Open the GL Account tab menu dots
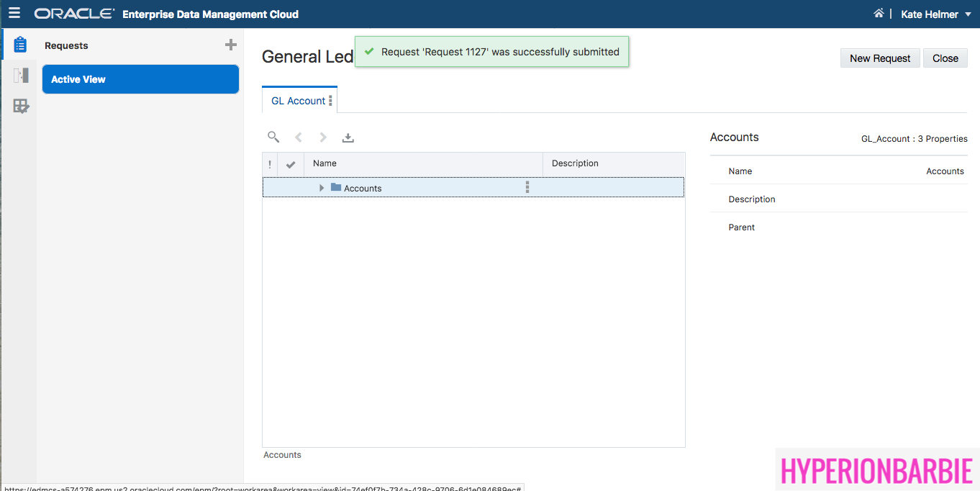This screenshot has width=980, height=491. (330, 101)
